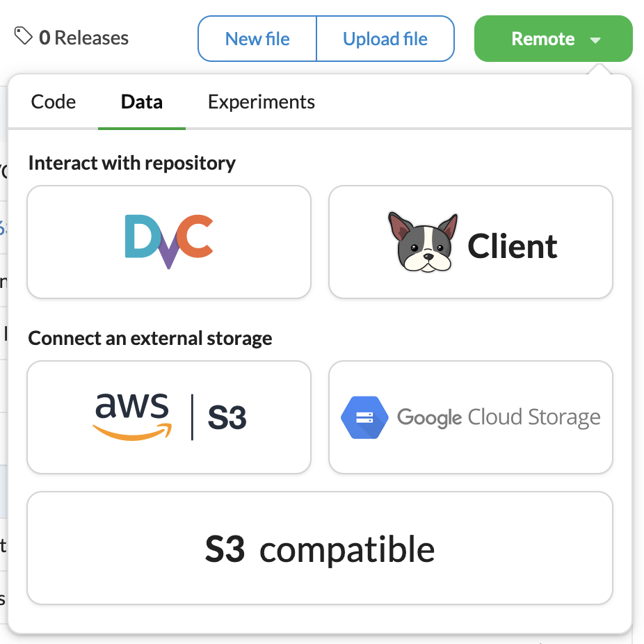Click the blue hexagon Google Storage icon
Screen dimensions: 644x644
364,417
